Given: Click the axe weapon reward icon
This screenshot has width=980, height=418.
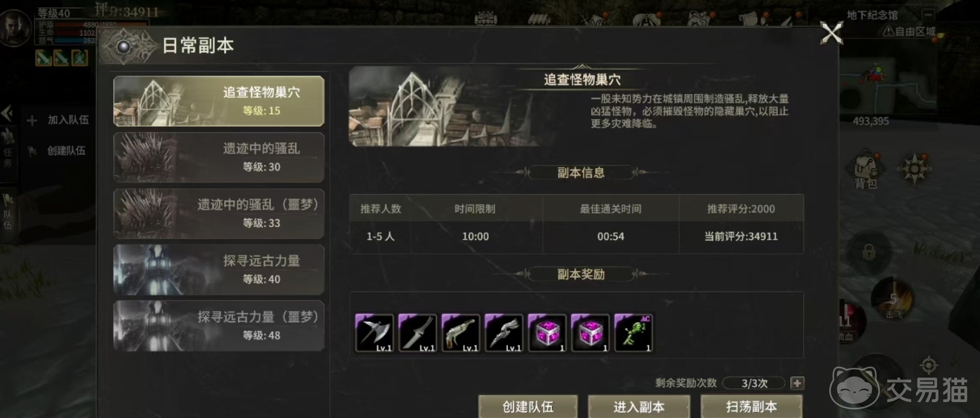Looking at the screenshot, I should point(374,333).
